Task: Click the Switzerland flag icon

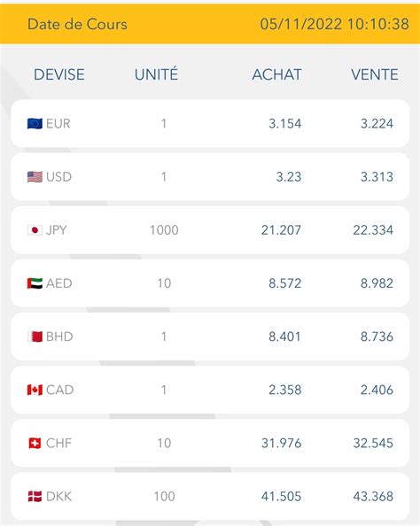Action: coord(35,443)
